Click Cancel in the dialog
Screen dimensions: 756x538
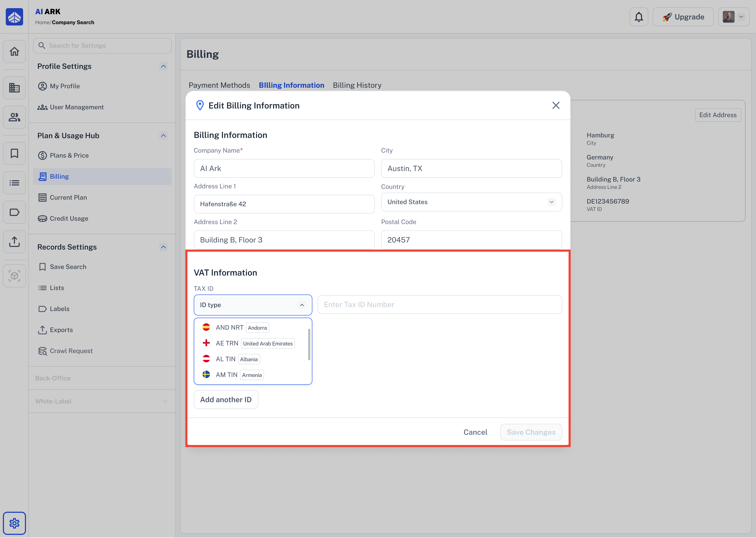click(475, 432)
